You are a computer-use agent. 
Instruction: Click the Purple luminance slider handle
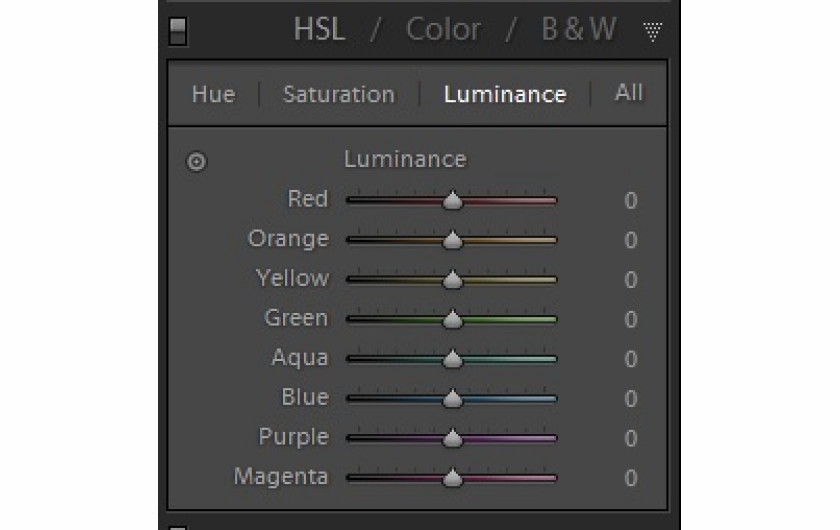click(x=453, y=438)
